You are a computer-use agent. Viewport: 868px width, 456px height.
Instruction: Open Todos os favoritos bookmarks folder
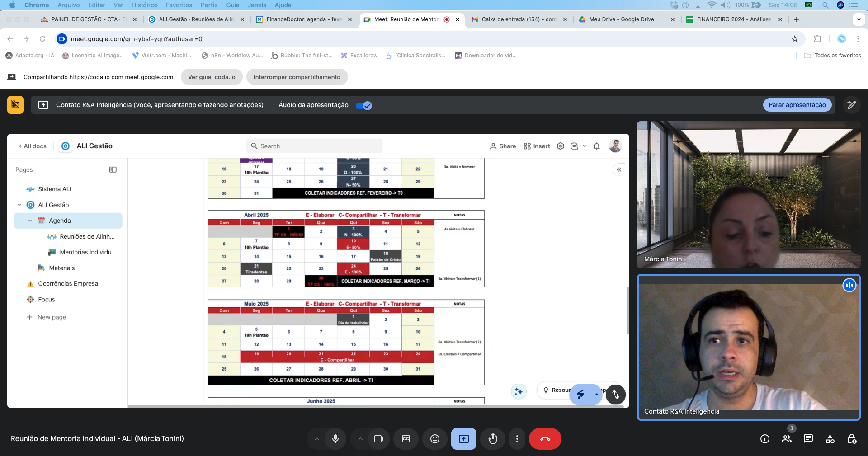tap(833, 56)
